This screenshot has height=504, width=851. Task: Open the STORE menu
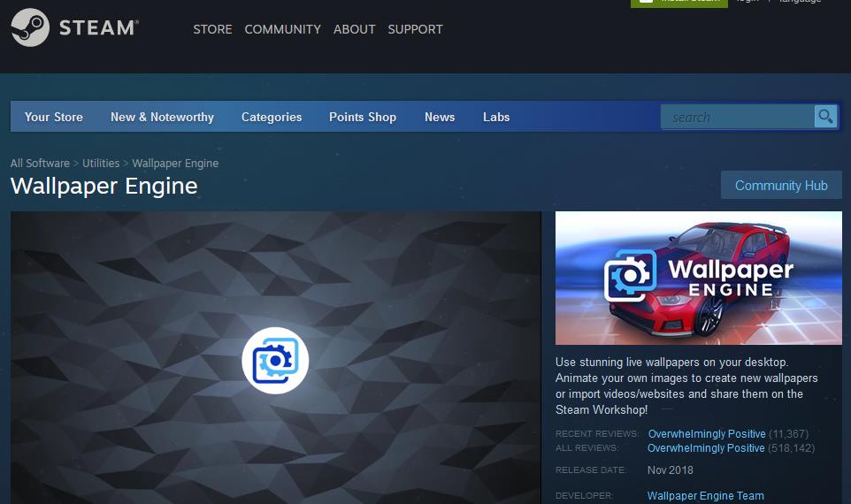(212, 29)
